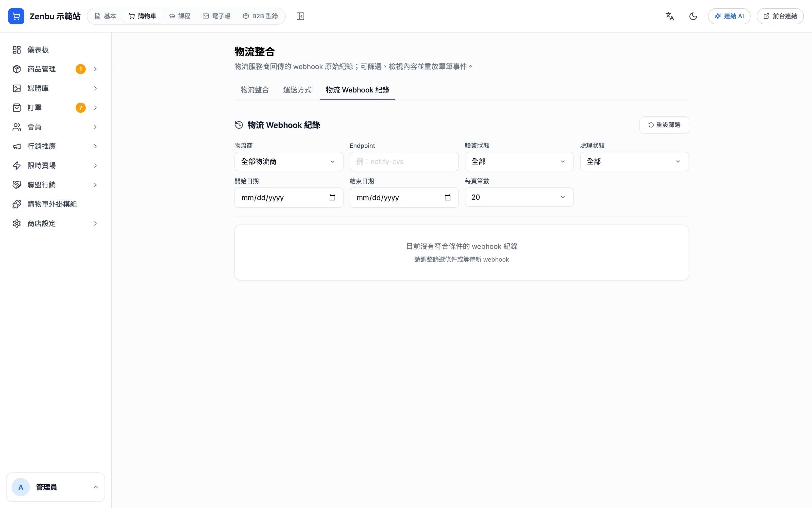Switch to dark mode moon icon
Screen dimensions: 812x508
(693, 16)
